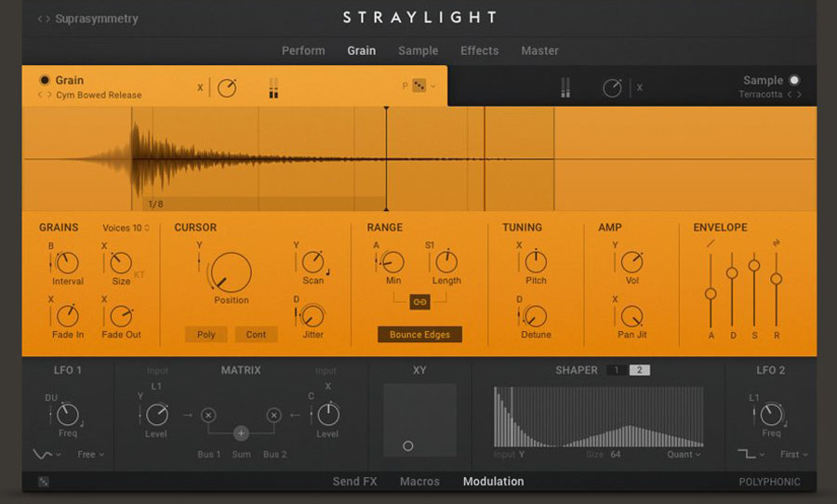
Task: Switch to the Perform tab
Action: click(303, 51)
